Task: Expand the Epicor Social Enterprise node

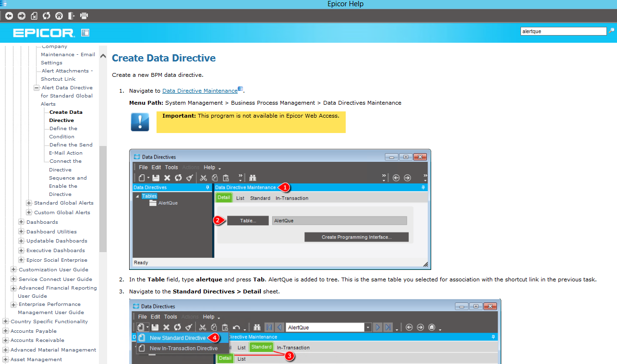Action: (x=21, y=260)
